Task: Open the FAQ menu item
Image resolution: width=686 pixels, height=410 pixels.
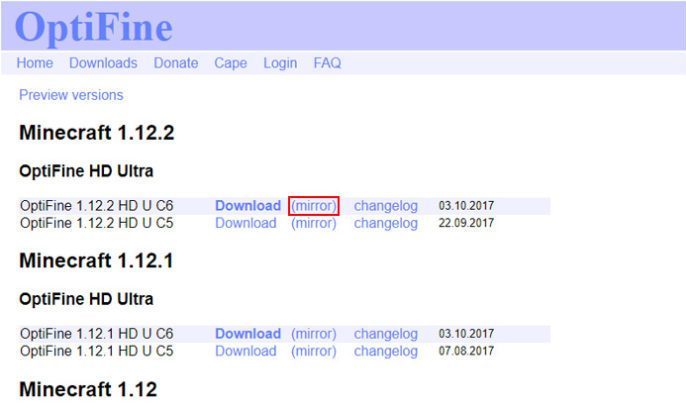Action: tap(327, 63)
